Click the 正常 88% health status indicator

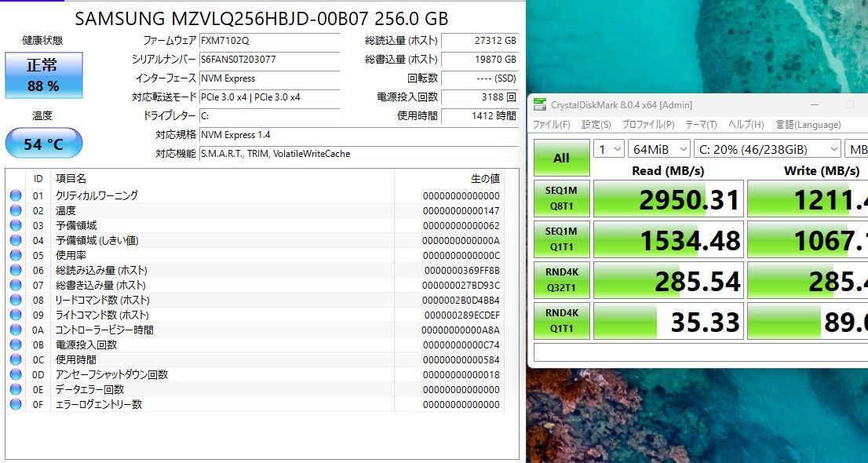click(x=43, y=75)
